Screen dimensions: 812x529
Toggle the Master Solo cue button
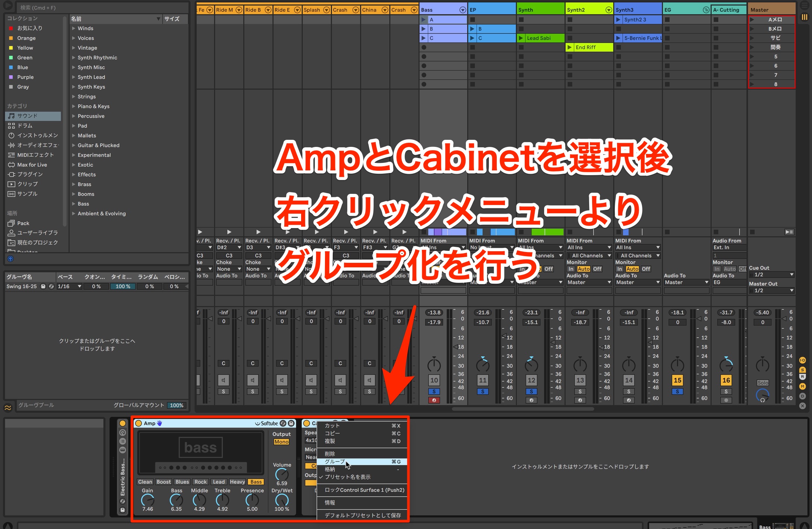tap(762, 383)
